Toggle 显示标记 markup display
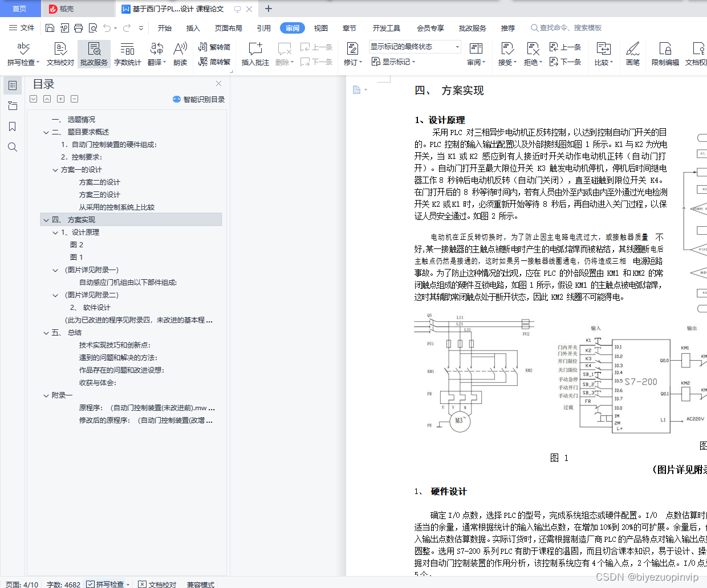Viewport: 707px width, 588px height. 393,62
